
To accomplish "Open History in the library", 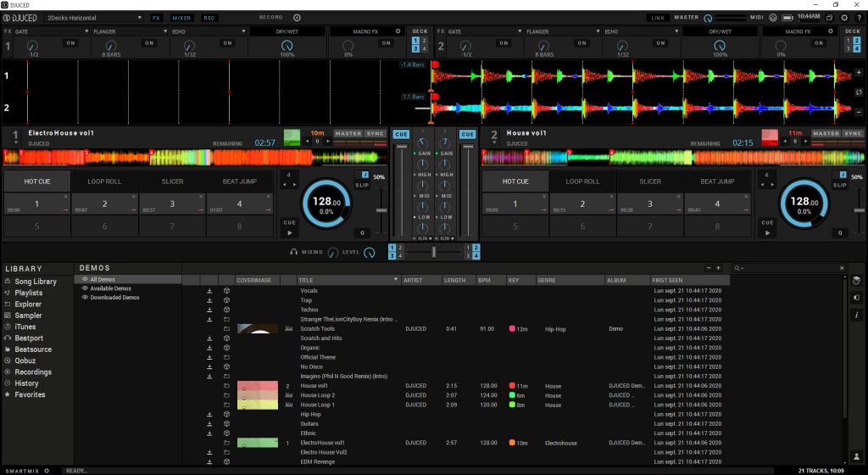I will [x=26, y=383].
